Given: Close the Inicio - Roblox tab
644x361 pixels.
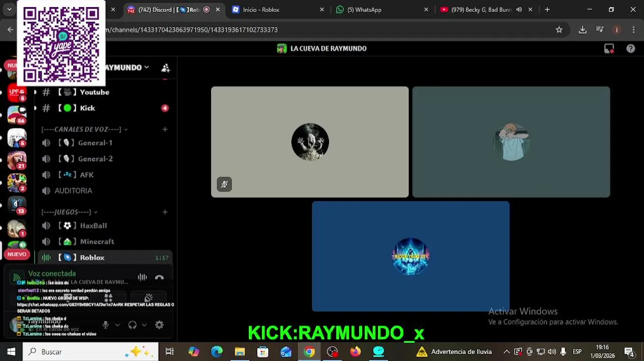Looking at the screenshot, I should point(322,10).
